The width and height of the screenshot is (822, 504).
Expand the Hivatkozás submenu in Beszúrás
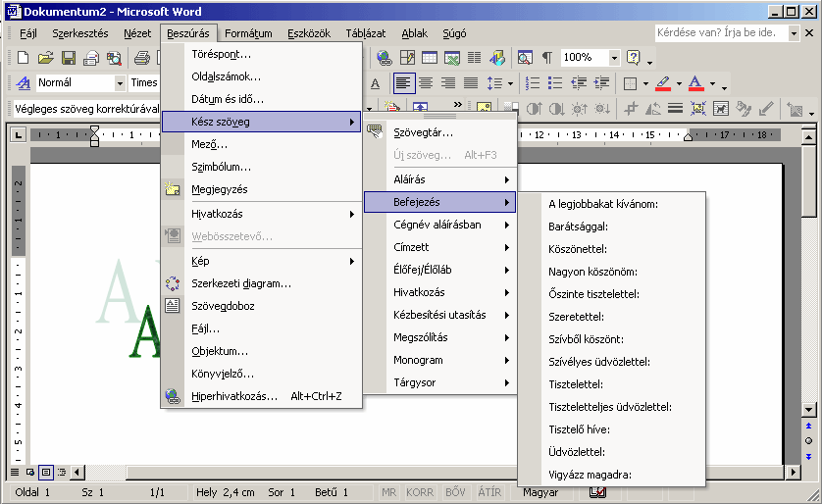tap(262, 214)
